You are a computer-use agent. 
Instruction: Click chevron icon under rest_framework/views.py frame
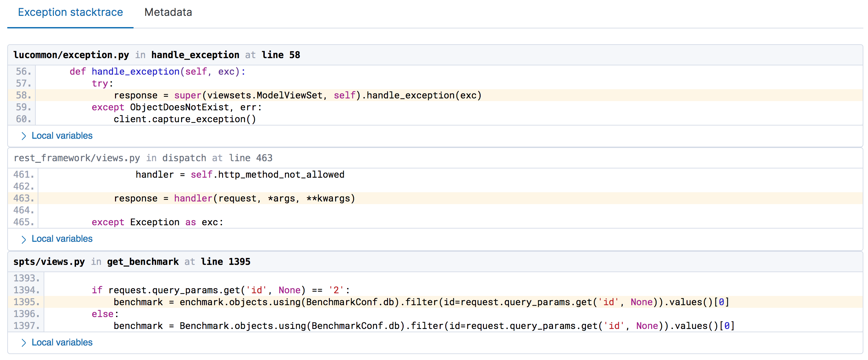point(23,239)
